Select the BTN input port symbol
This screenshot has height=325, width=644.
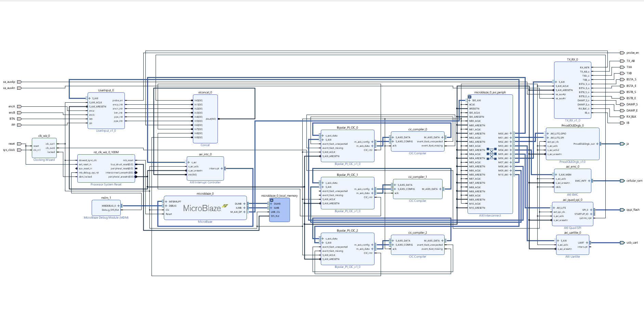point(19,119)
